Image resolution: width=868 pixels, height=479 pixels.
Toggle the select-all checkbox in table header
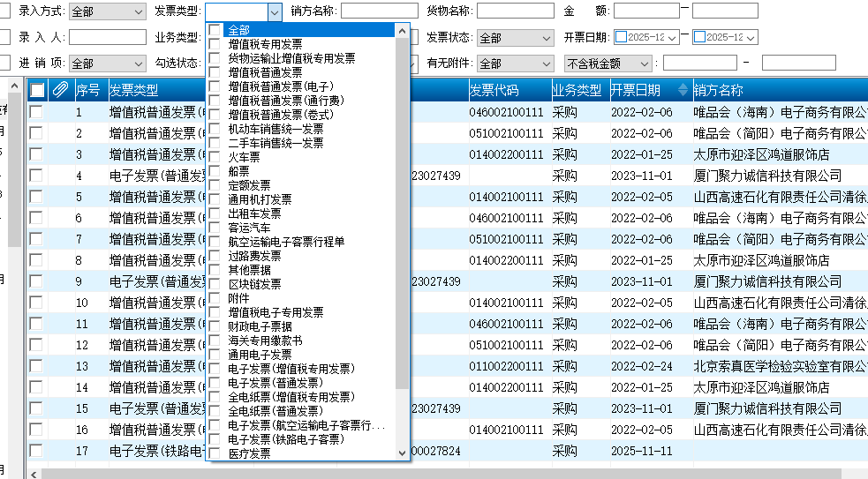pos(37,90)
